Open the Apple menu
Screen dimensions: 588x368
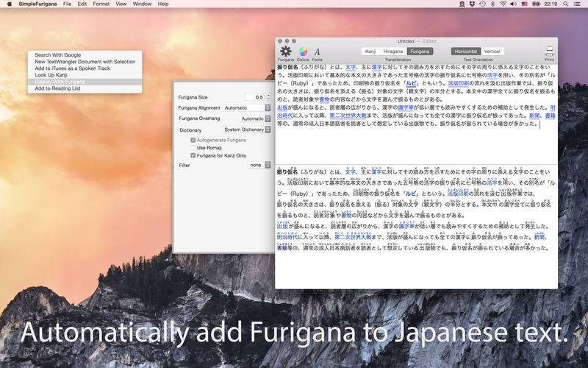point(10,4)
